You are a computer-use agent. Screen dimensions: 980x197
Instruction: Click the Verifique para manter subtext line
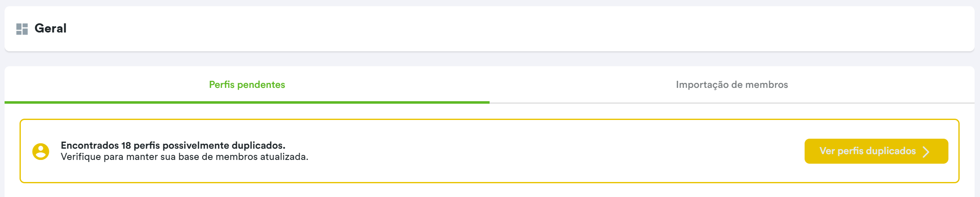[185, 157]
